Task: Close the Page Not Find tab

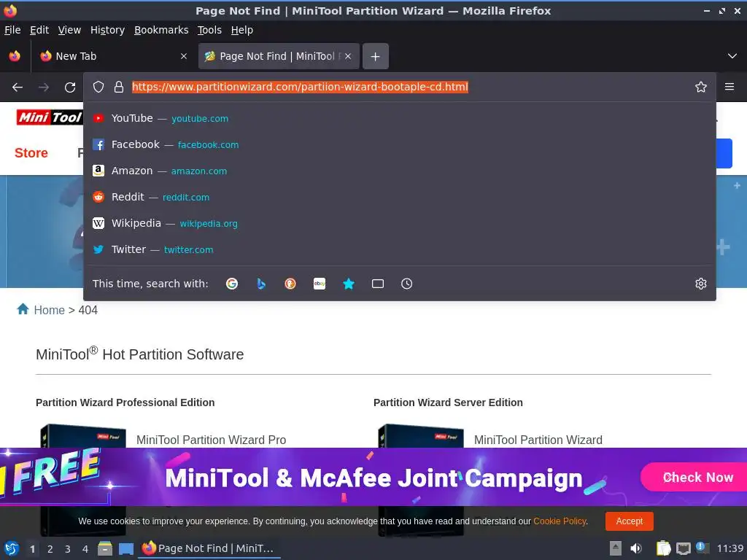Action: 348,56
